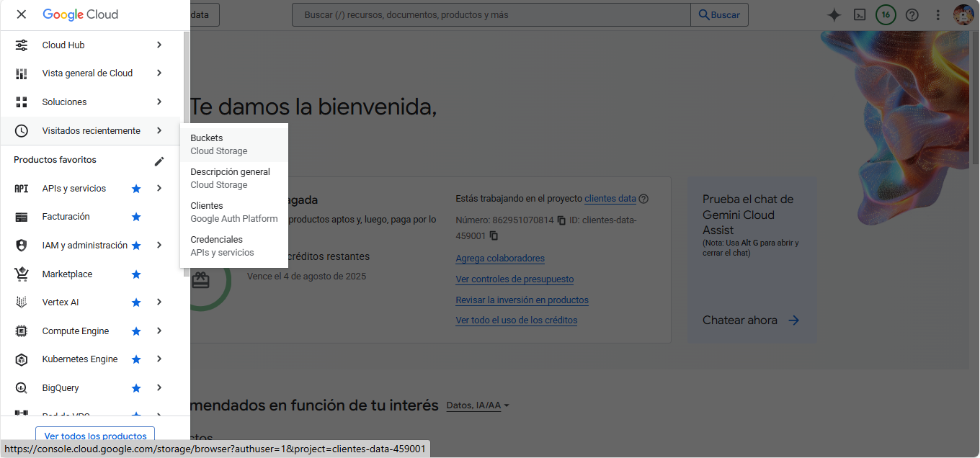Click Ver controles de presupuesto link
Image resolution: width=980 pixels, height=458 pixels.
[x=514, y=279]
